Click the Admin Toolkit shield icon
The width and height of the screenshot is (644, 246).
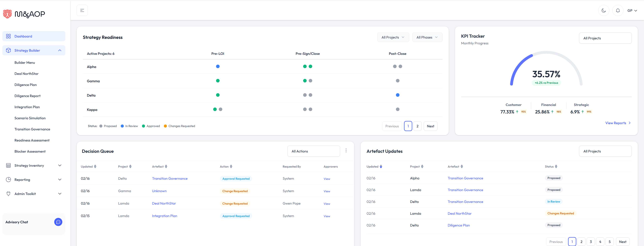pyautogui.click(x=8, y=194)
